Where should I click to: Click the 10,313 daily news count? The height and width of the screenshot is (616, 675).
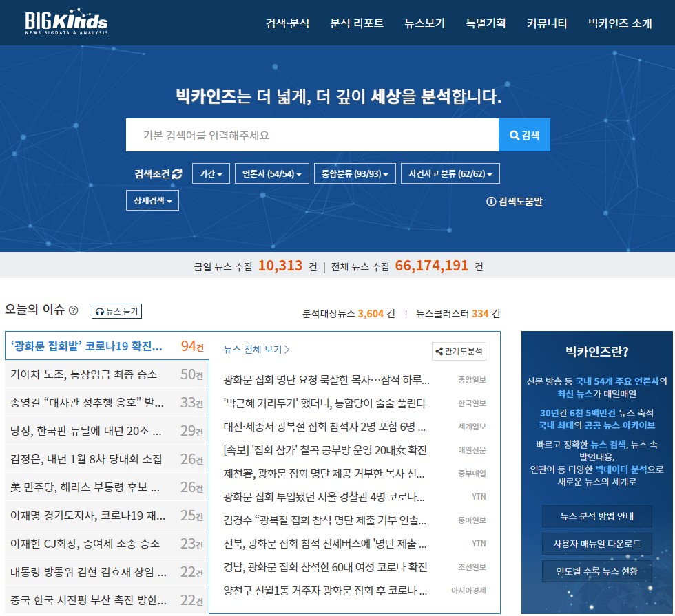[x=280, y=266]
